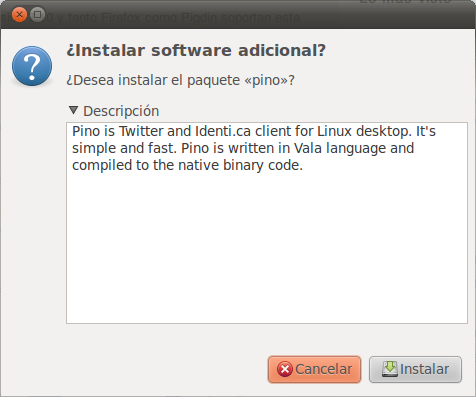Click the heading ¿Instalar software adicional?
The width and height of the screenshot is (476, 397).
[x=196, y=51]
